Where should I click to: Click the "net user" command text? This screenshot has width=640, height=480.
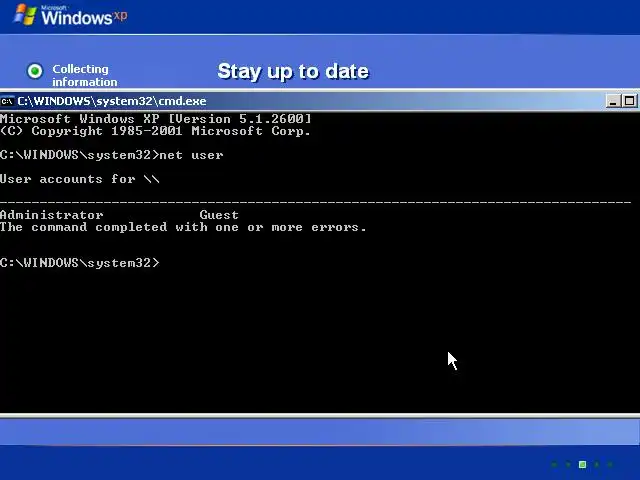click(191, 155)
